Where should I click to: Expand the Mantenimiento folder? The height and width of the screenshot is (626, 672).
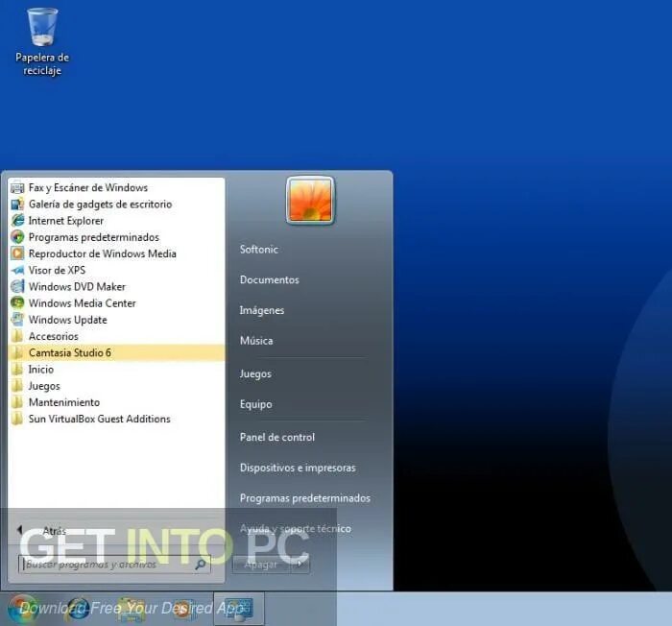tap(116, 402)
